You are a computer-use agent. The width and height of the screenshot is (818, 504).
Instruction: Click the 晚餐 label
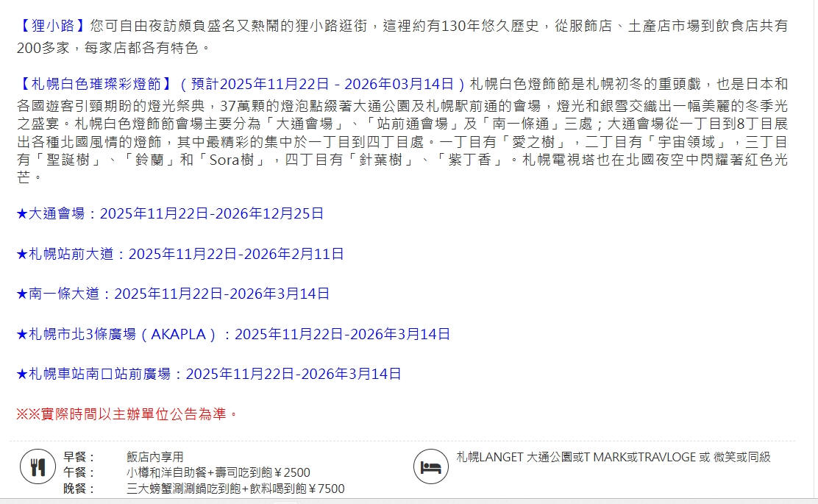click(75, 489)
